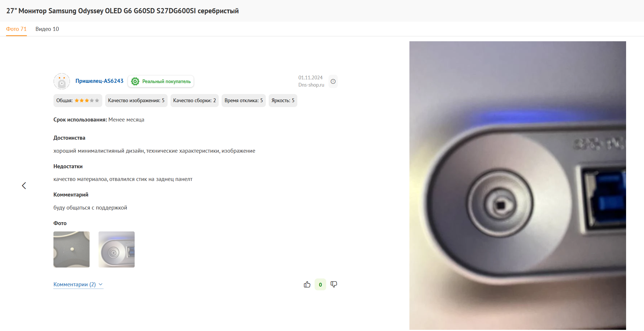Click the vote count number 0
The width and height of the screenshot is (644, 331).
(x=320, y=285)
